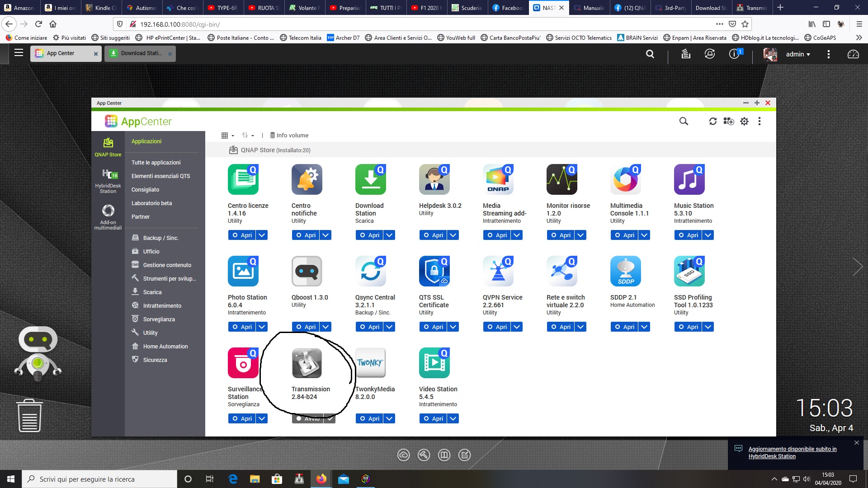Click the Transmission app icon
The image size is (868, 488).
[307, 363]
